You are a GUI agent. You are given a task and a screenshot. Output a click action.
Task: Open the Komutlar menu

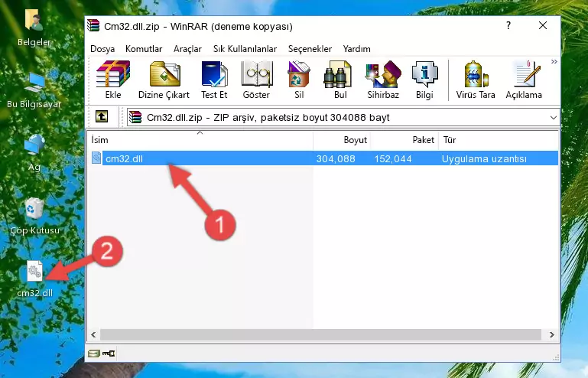coord(144,49)
